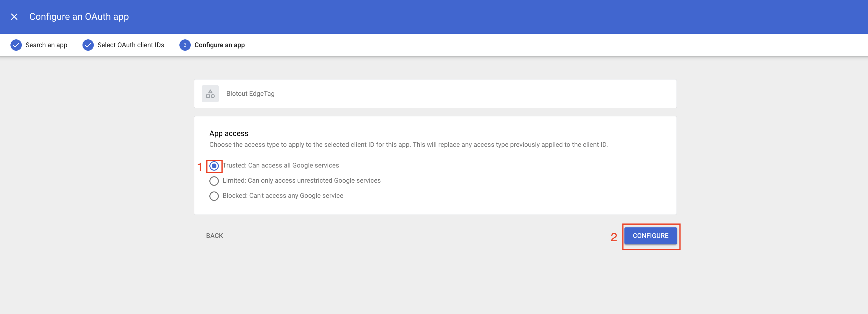Click the 'Configure an OAuth app' header title
The image size is (868, 314).
(x=79, y=16)
